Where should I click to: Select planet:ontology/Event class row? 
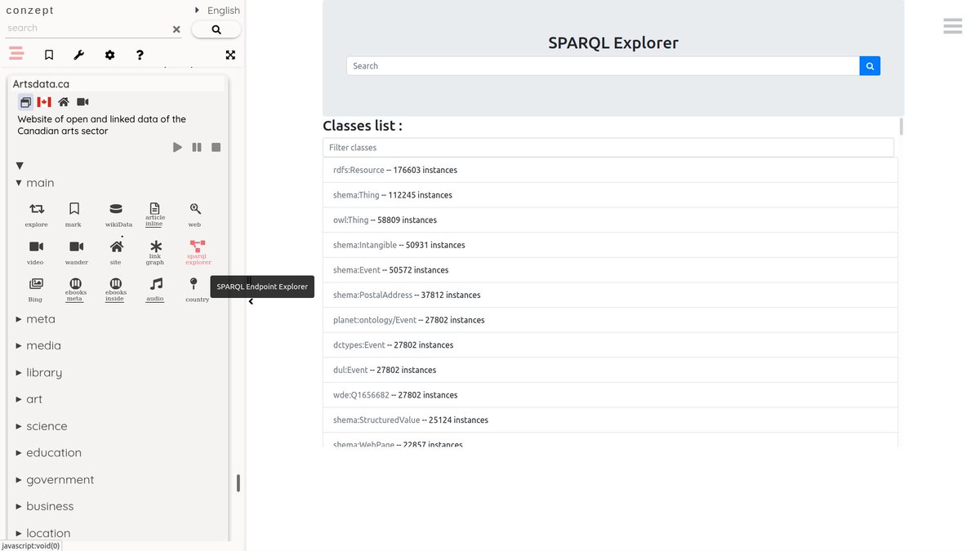pos(610,320)
